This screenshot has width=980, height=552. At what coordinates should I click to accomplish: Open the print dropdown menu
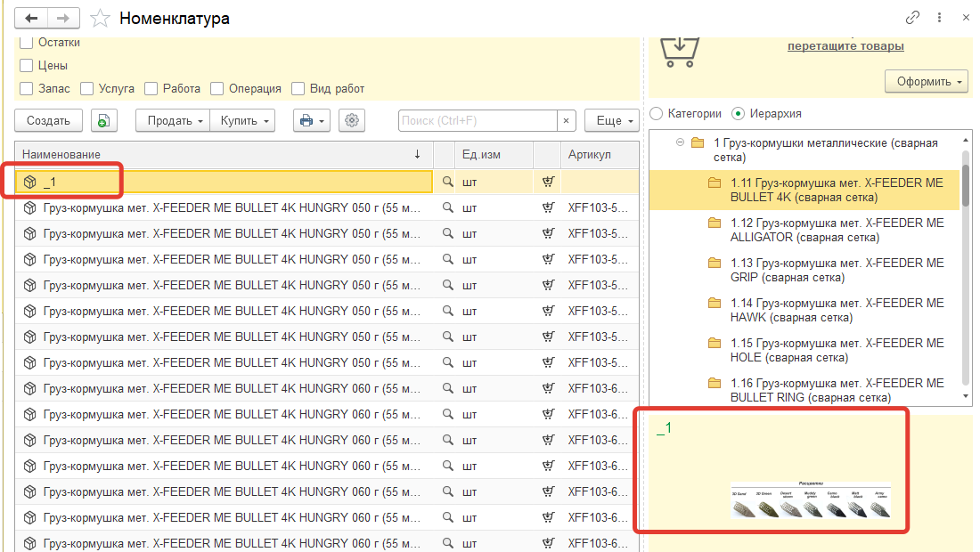(x=311, y=120)
